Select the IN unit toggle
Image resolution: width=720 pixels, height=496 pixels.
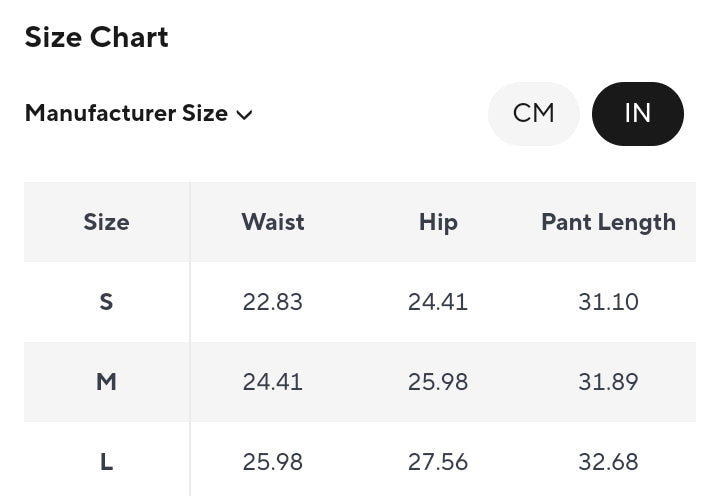[x=638, y=113]
